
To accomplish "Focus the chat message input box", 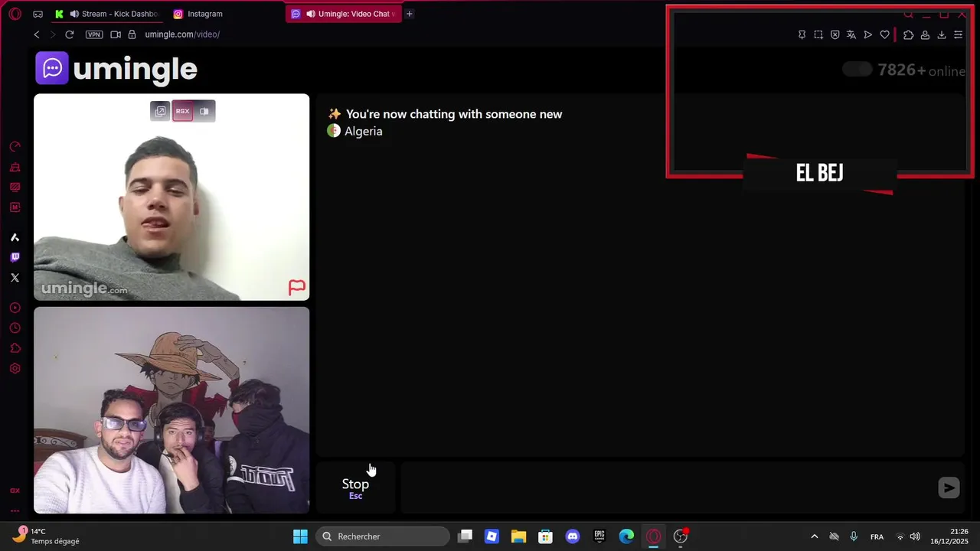I will click(666, 487).
